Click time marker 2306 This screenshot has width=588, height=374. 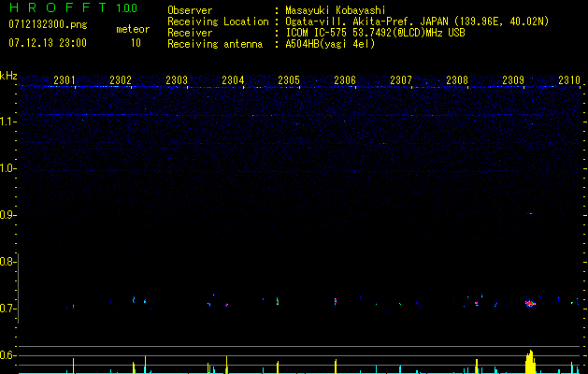click(345, 79)
